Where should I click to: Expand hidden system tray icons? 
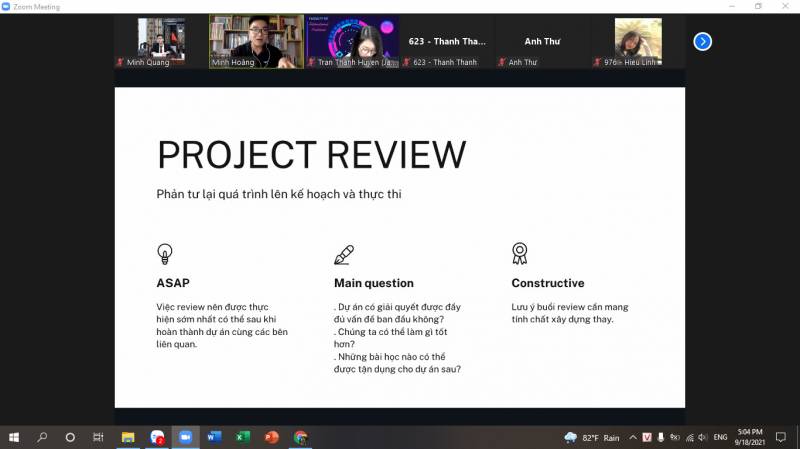tap(632, 437)
